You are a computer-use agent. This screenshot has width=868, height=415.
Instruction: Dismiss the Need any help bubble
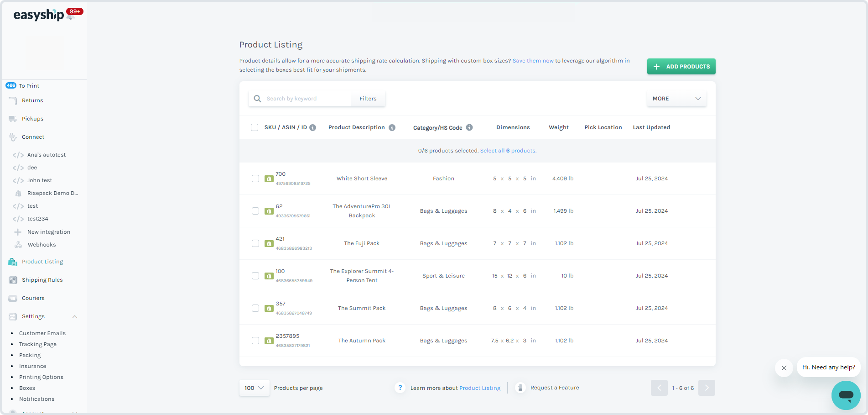pos(784,368)
